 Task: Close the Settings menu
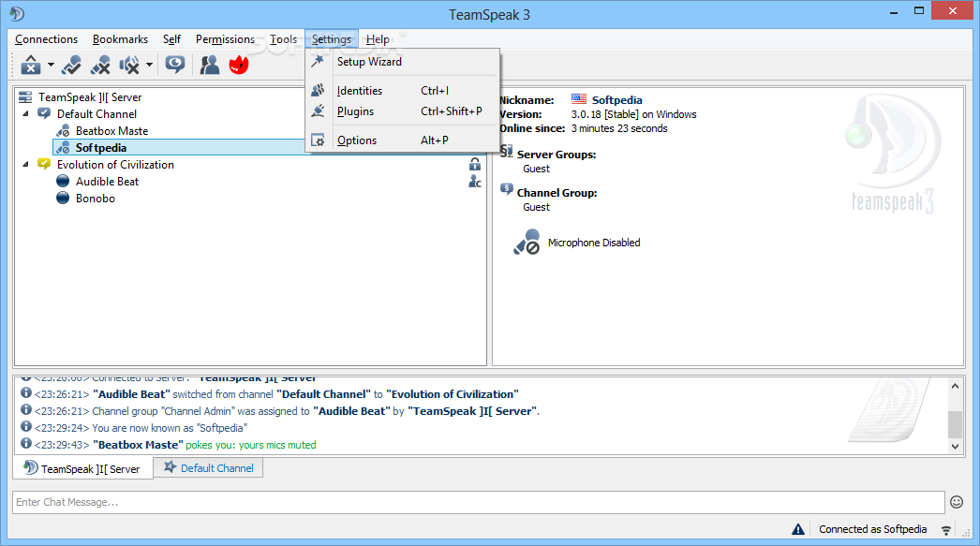(332, 39)
